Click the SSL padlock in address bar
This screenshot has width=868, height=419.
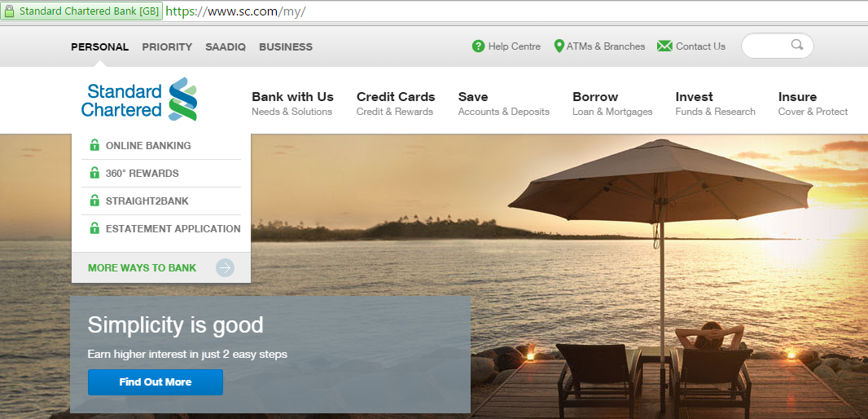[x=10, y=11]
